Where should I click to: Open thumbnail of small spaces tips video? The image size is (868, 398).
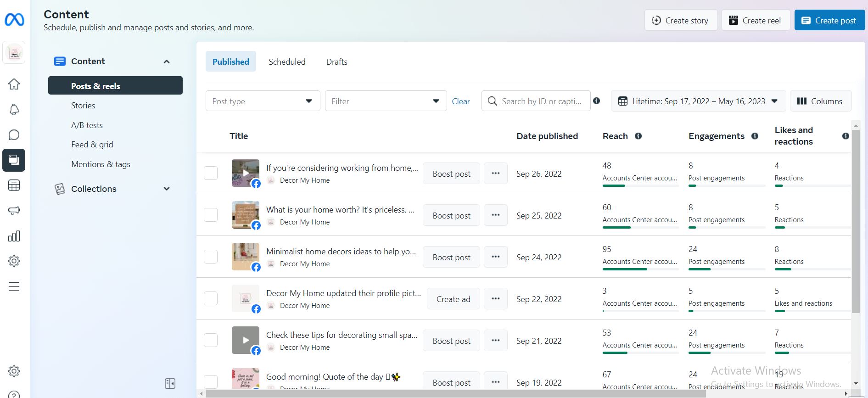(x=246, y=340)
